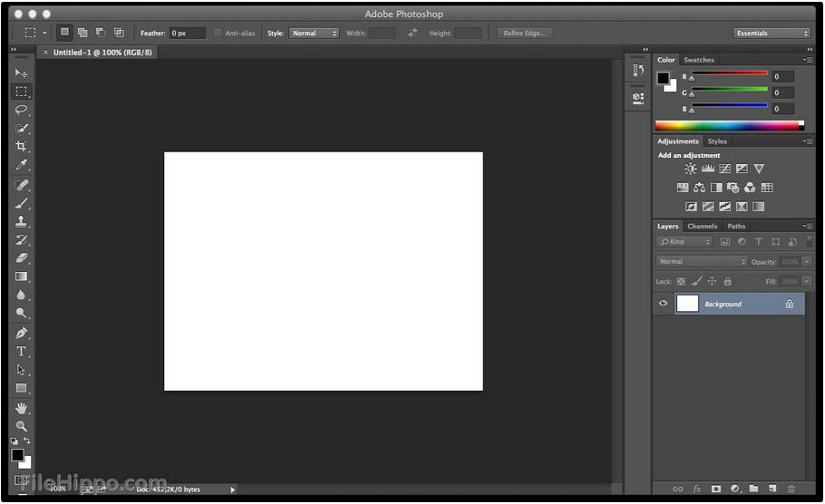Add a Color Balance adjustment
The width and height of the screenshot is (825, 504).
click(x=699, y=188)
